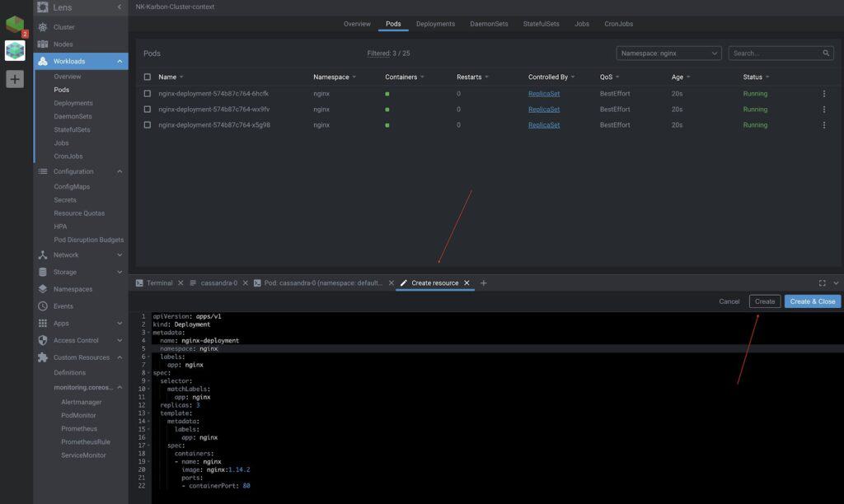Click the Create & Close button
844x504 pixels.
[812, 301]
